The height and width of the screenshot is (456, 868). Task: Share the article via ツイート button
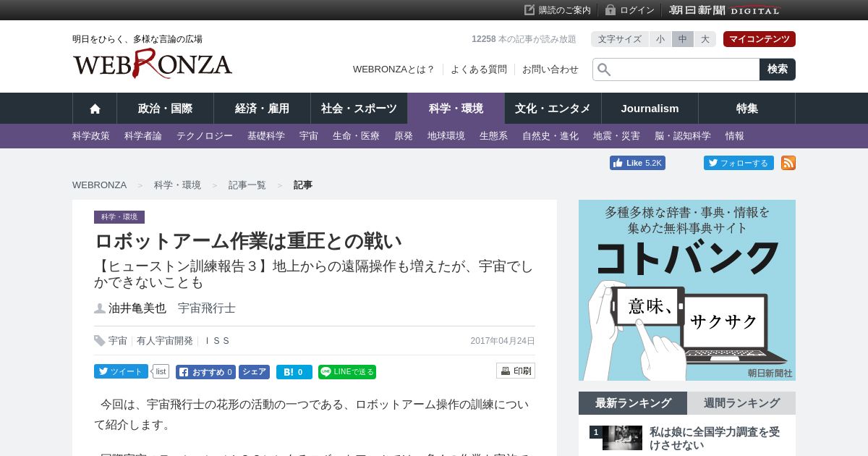[x=121, y=371]
